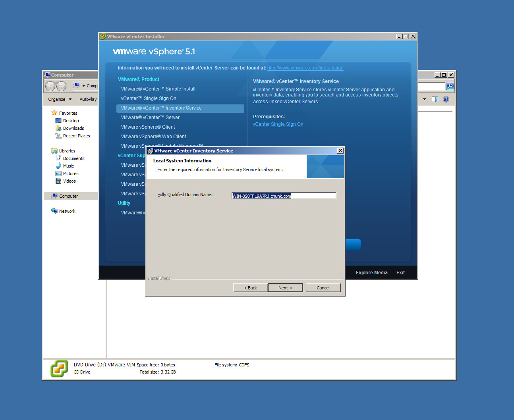Click vCenter Single Sign On prerequisite link
Viewport: 514px width, 420px height.
[278, 124]
